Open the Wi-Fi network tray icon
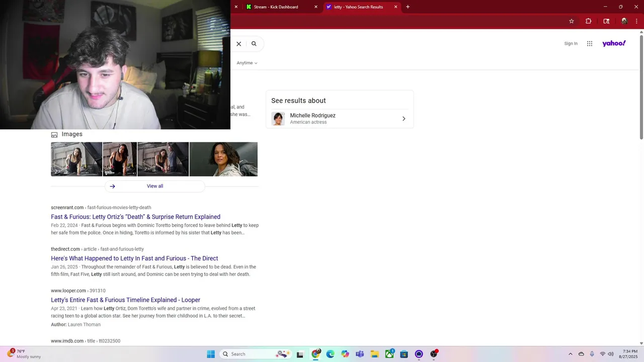The width and height of the screenshot is (644, 362). point(603,354)
